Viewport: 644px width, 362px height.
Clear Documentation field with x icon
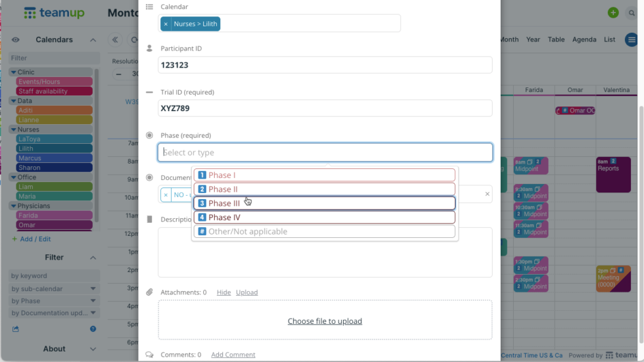click(x=487, y=194)
